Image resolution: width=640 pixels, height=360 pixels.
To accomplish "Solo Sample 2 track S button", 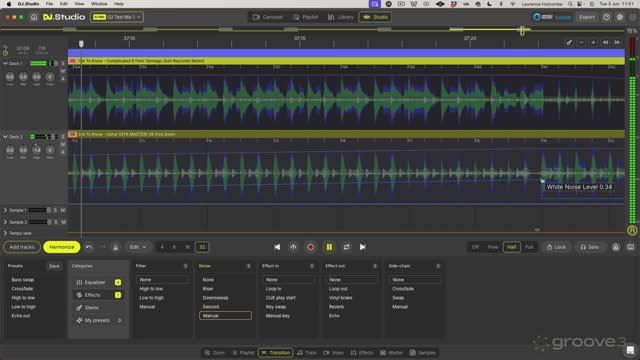I will point(56,222).
